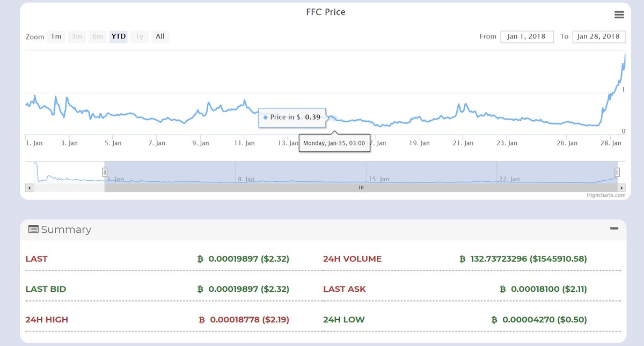The image size is (644, 346).
Task: Select the 1m zoom range
Action: click(56, 36)
